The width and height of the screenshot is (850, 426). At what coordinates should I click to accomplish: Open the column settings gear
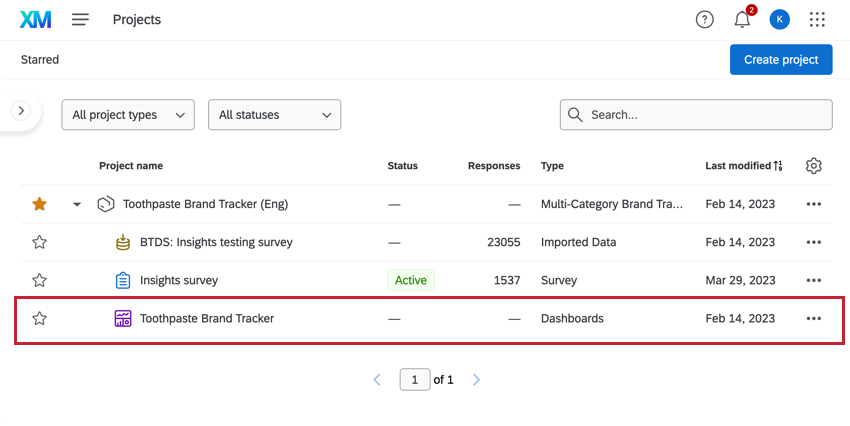[x=814, y=166]
